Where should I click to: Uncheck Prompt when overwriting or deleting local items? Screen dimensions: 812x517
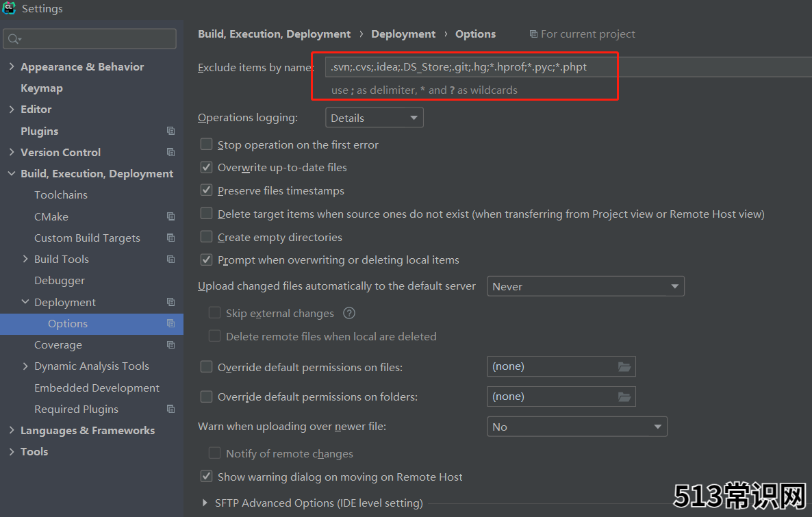click(206, 260)
